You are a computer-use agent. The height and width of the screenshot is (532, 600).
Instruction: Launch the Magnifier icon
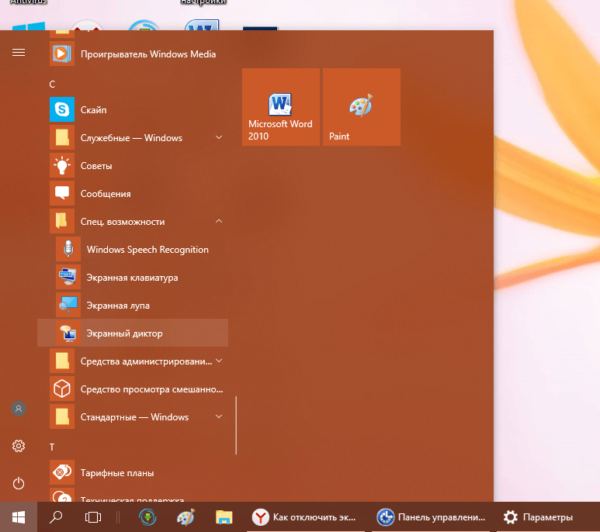(x=68, y=305)
